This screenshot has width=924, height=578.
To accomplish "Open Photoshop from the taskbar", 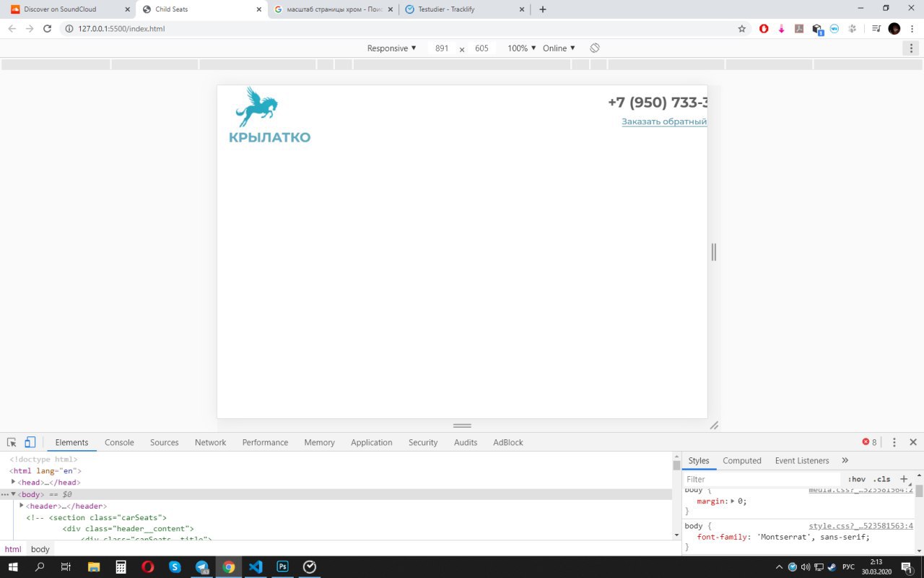I will coord(282,567).
